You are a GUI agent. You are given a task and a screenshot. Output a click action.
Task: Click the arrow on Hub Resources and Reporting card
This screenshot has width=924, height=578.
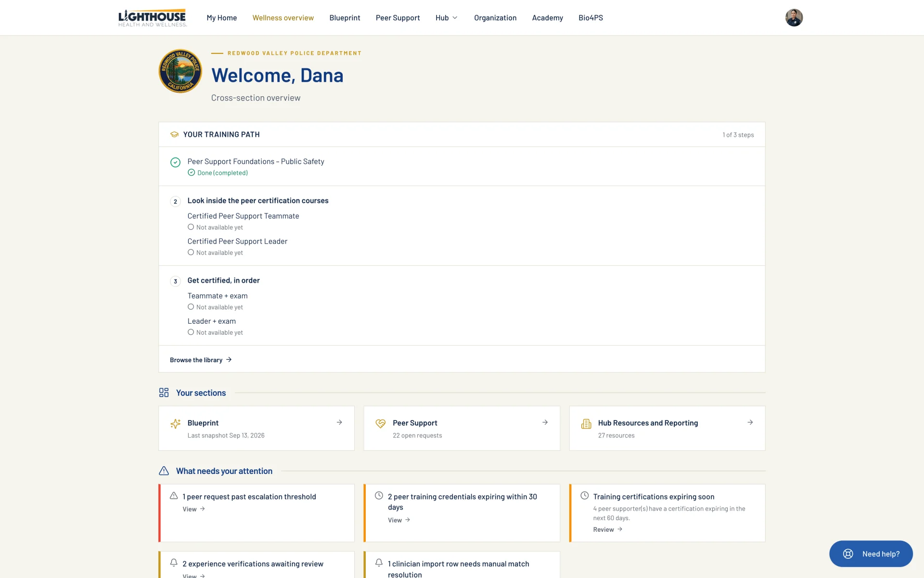[x=750, y=422]
